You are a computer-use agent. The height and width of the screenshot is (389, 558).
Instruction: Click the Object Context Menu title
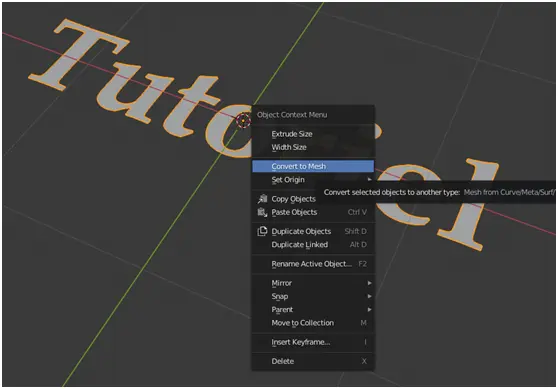[292, 115]
